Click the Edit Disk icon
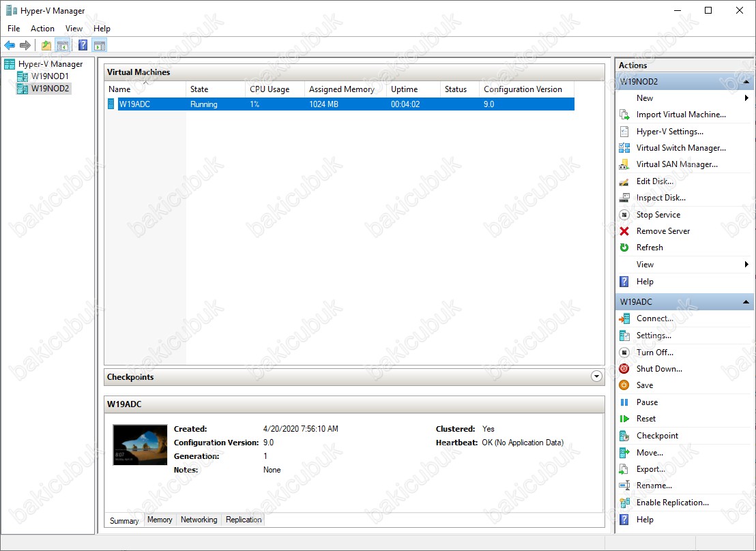 click(624, 182)
